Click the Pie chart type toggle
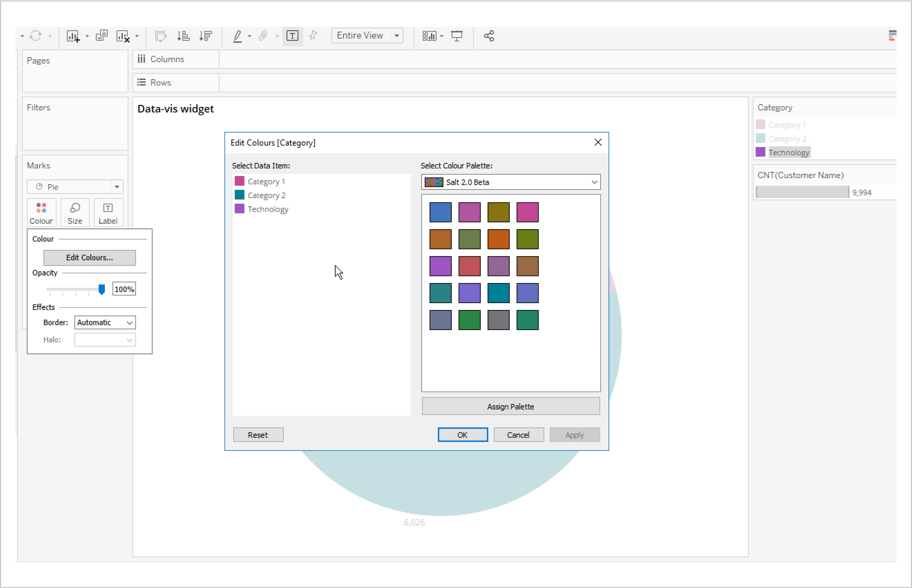The width and height of the screenshot is (912, 588). (75, 186)
